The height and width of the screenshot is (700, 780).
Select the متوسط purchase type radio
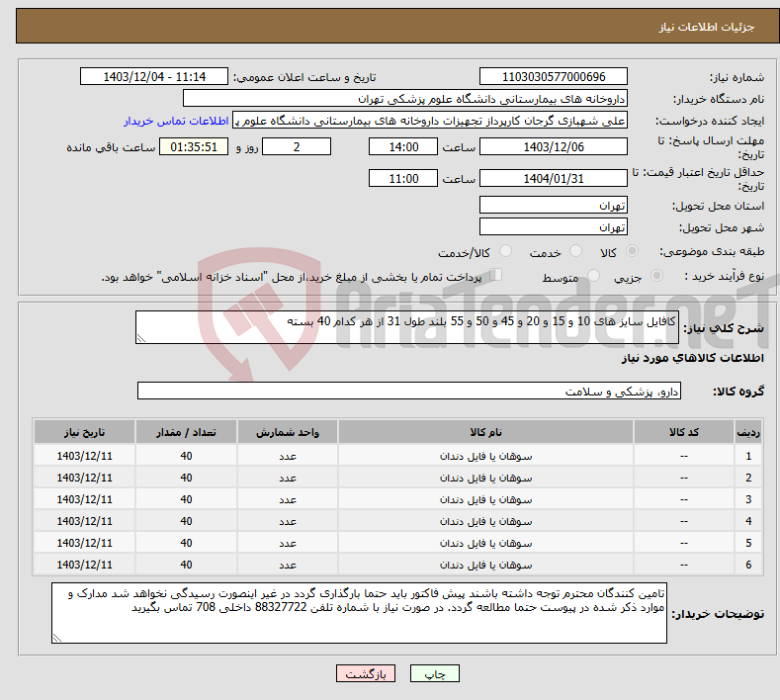pyautogui.click(x=593, y=276)
